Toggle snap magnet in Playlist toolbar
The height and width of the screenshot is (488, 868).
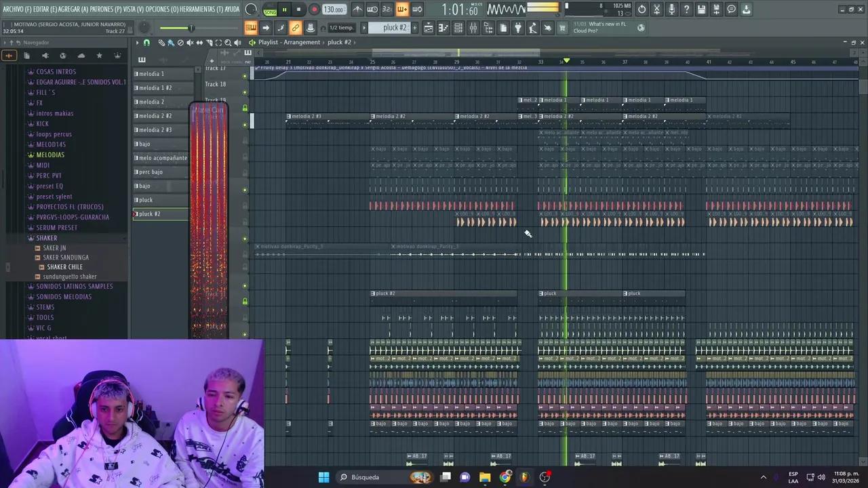(x=146, y=42)
